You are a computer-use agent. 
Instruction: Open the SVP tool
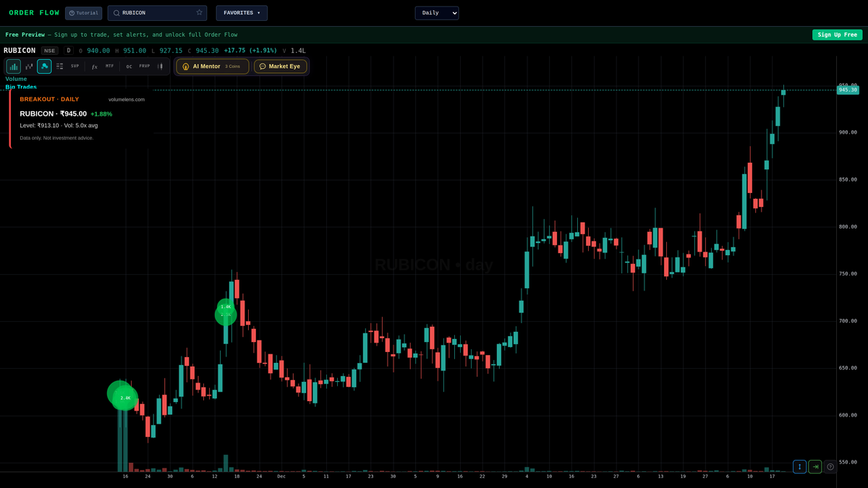[x=75, y=66]
